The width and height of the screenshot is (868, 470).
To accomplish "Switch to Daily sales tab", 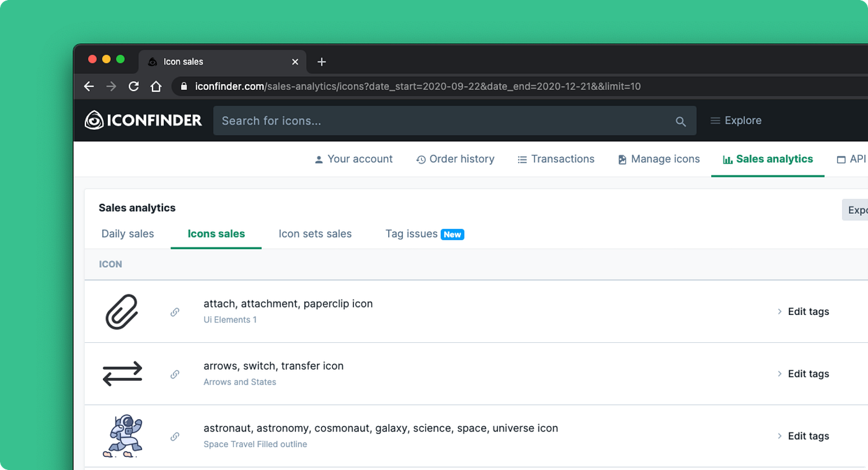I will tap(128, 234).
